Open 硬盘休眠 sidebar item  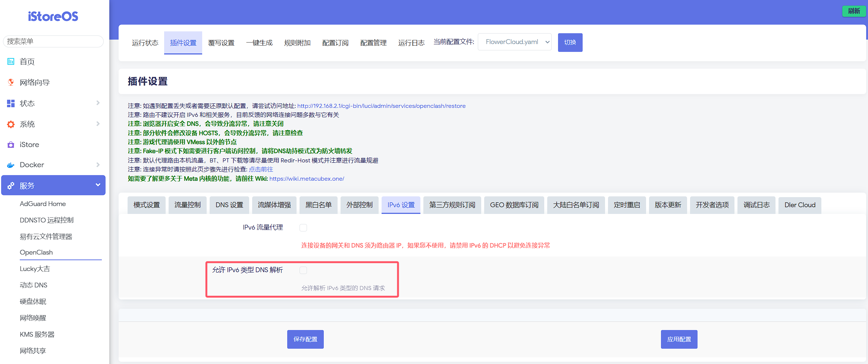click(33, 302)
